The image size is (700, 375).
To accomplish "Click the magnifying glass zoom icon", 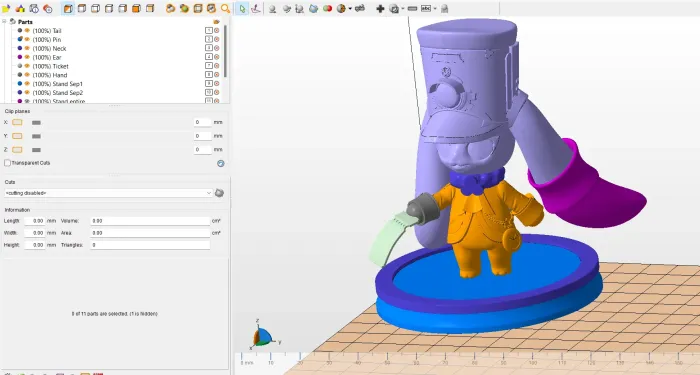I will click(x=225, y=8).
